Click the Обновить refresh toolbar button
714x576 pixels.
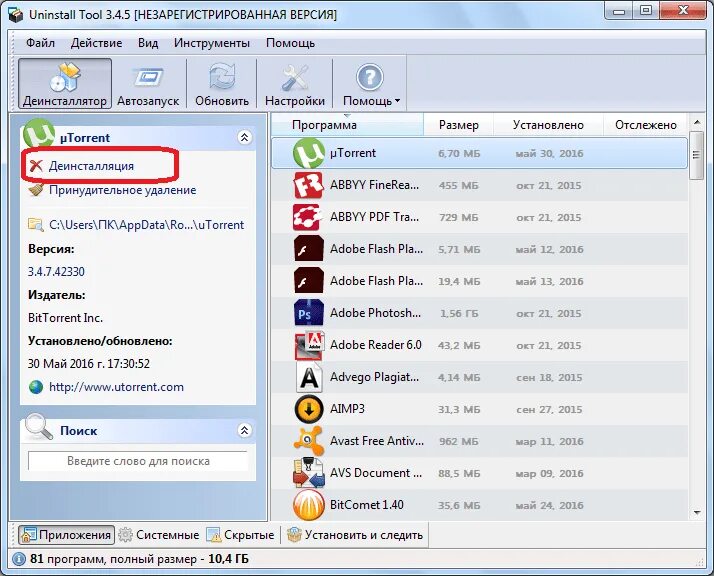point(222,83)
